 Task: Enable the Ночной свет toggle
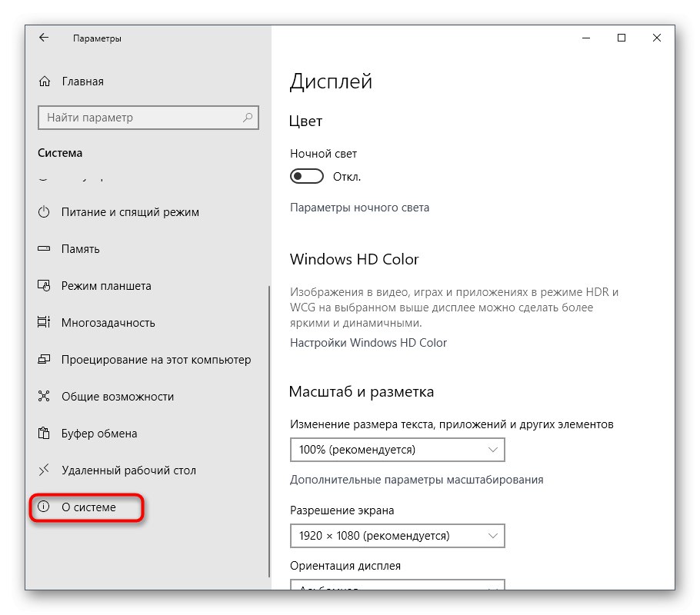pos(306,176)
